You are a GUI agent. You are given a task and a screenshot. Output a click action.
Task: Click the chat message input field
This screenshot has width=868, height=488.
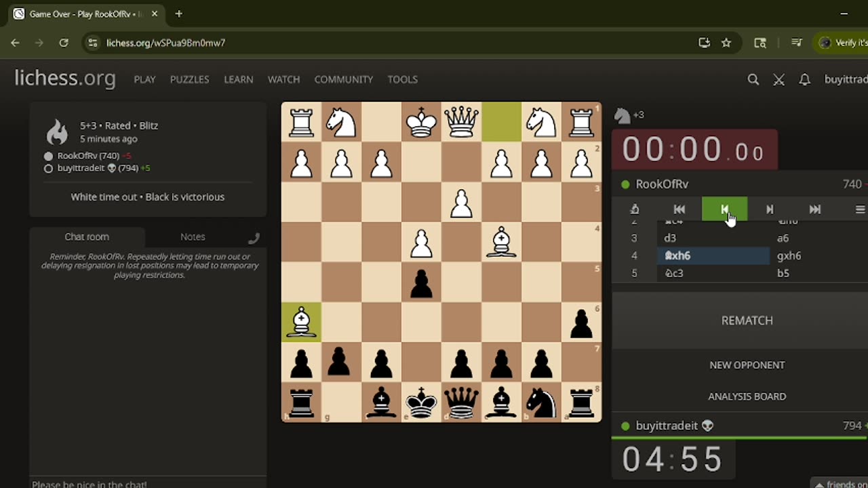coord(148,483)
